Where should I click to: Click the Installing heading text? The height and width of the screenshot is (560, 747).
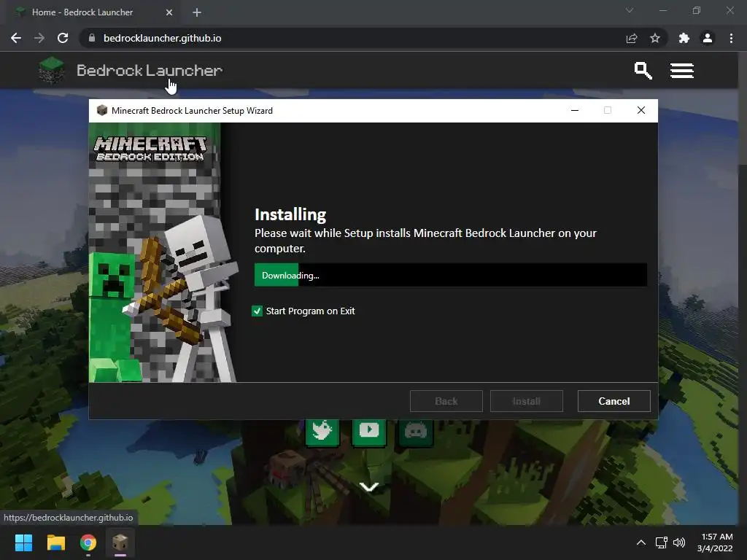coord(290,214)
